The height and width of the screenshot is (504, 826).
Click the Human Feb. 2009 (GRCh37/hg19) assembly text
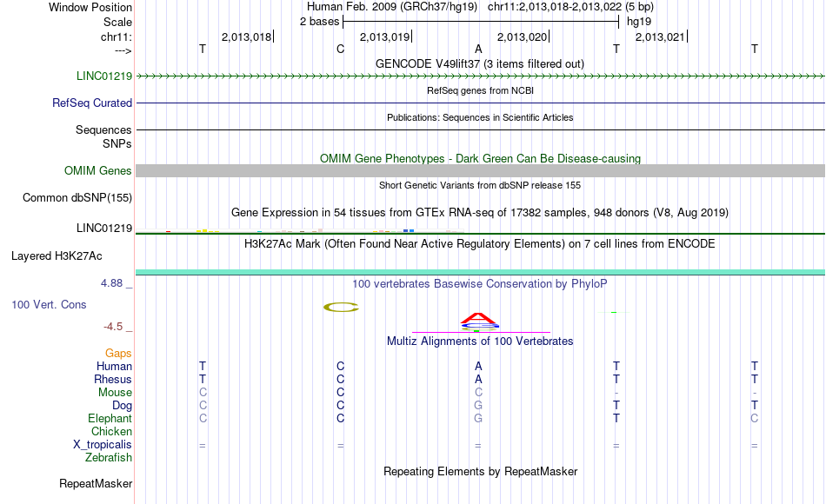pyautogui.click(x=392, y=7)
